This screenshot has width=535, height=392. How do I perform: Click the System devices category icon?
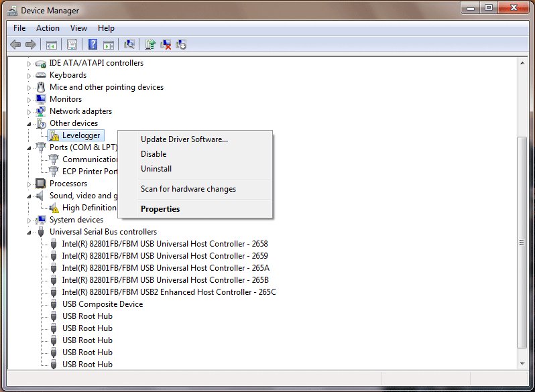point(41,220)
